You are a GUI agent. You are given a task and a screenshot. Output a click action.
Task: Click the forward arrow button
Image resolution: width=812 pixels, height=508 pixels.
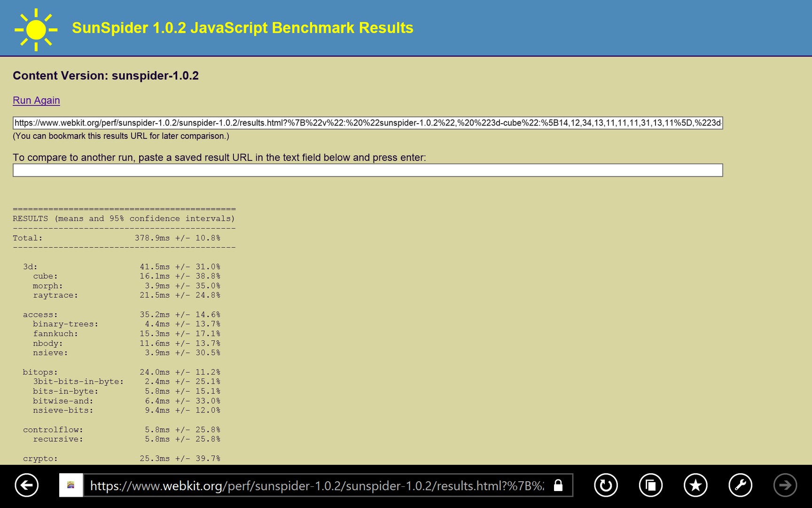785,485
